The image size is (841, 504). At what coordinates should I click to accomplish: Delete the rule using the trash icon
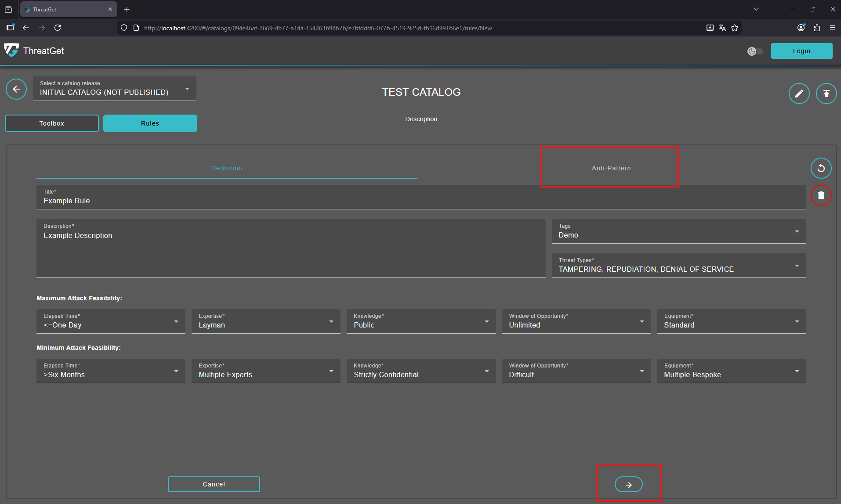coord(821,195)
